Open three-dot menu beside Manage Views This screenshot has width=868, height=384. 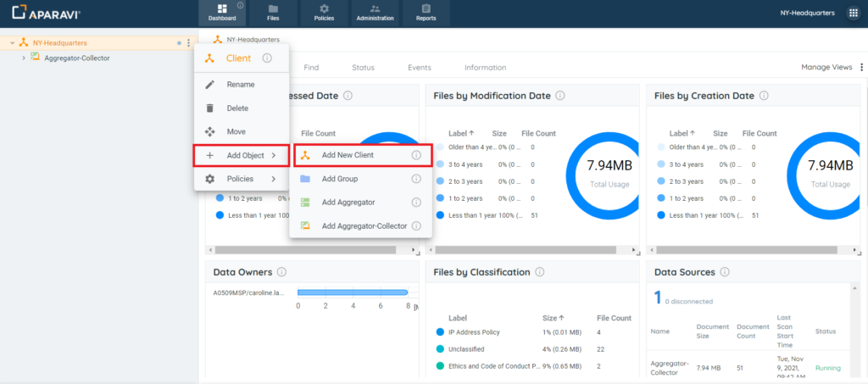pyautogui.click(x=861, y=68)
